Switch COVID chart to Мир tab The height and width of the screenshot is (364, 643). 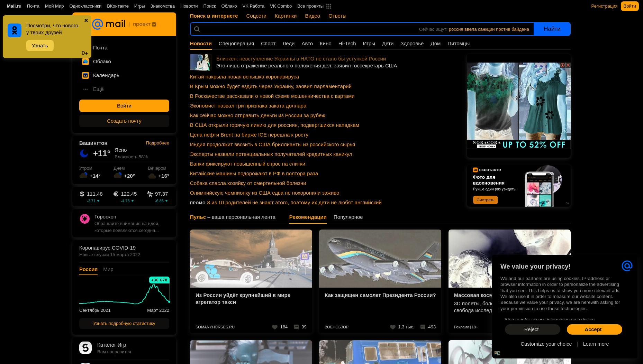point(108,269)
